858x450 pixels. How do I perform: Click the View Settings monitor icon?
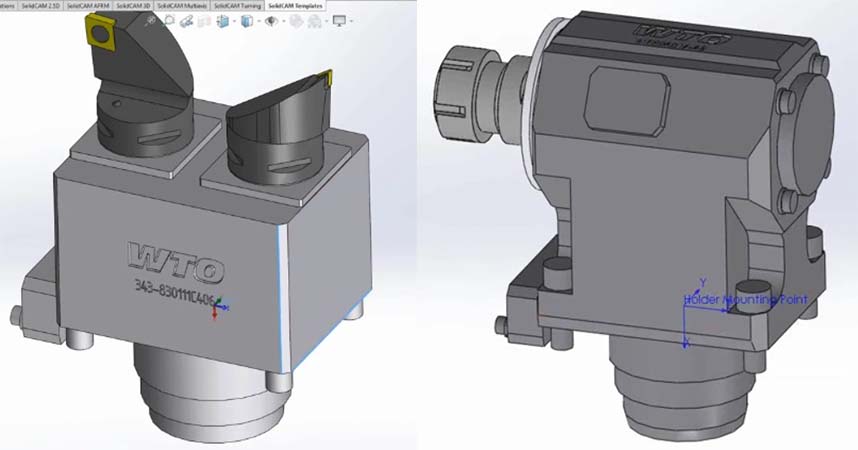click(339, 21)
